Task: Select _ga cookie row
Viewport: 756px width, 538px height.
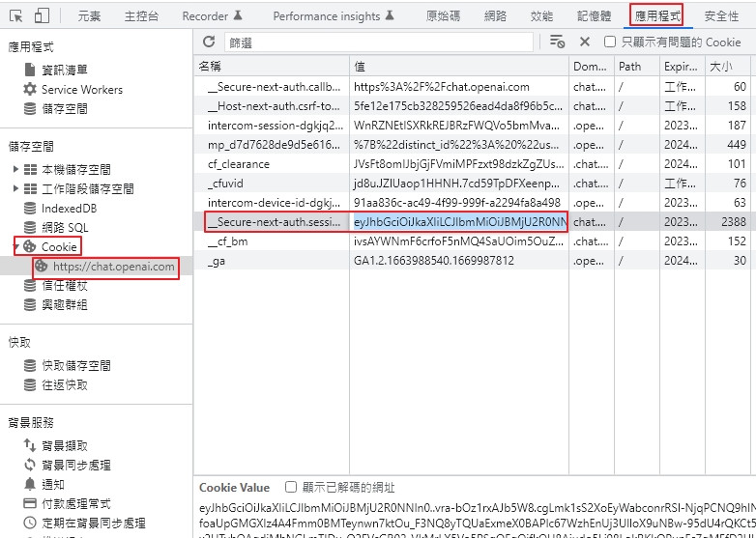Action: click(473, 261)
